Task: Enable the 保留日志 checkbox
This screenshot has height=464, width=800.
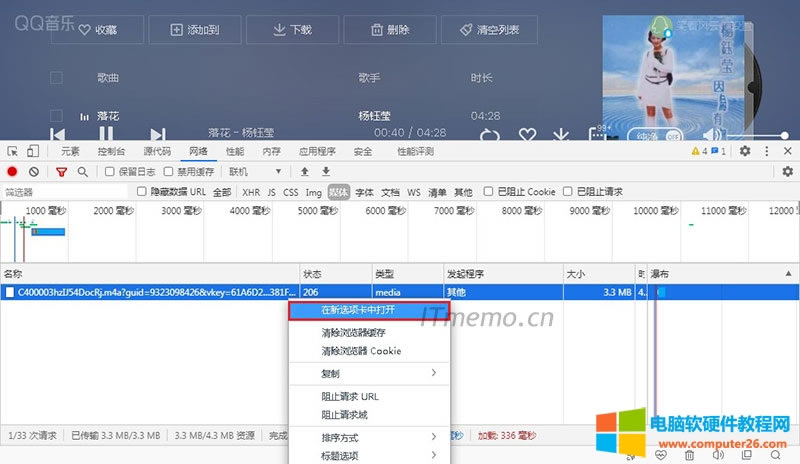Action: click(111, 172)
